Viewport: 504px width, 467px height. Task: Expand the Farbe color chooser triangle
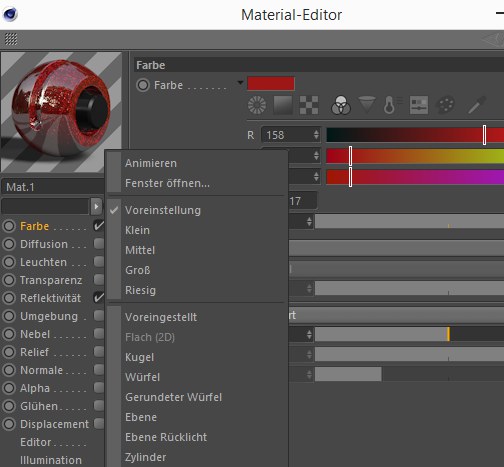click(x=240, y=82)
